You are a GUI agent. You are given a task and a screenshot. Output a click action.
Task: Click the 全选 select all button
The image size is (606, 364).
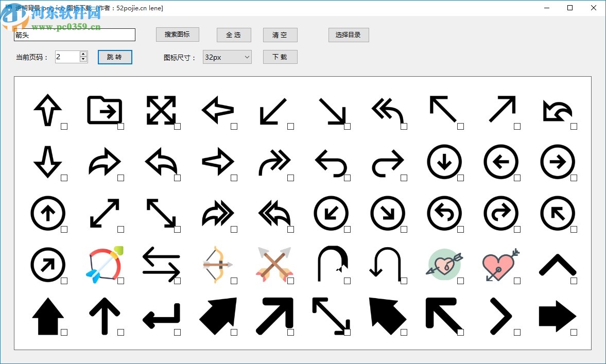pos(234,35)
